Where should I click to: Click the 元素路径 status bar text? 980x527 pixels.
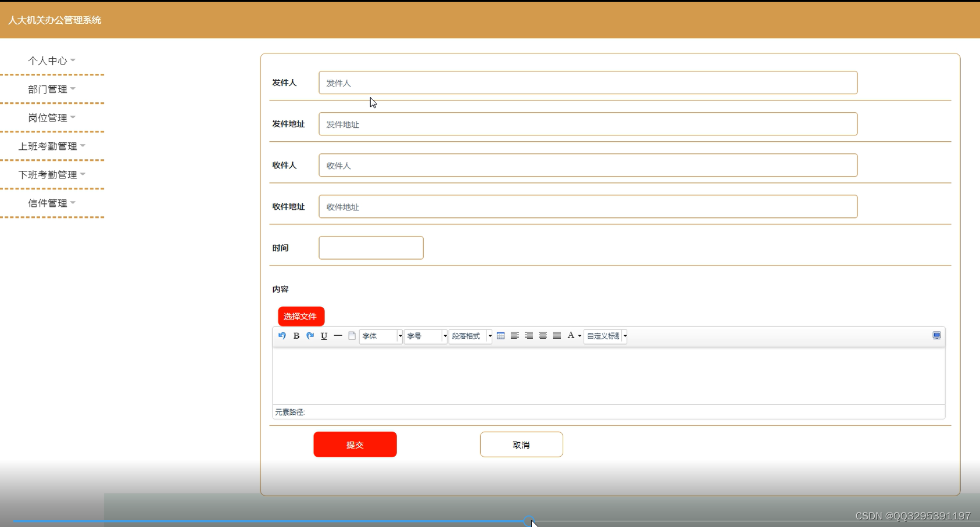pyautogui.click(x=290, y=412)
